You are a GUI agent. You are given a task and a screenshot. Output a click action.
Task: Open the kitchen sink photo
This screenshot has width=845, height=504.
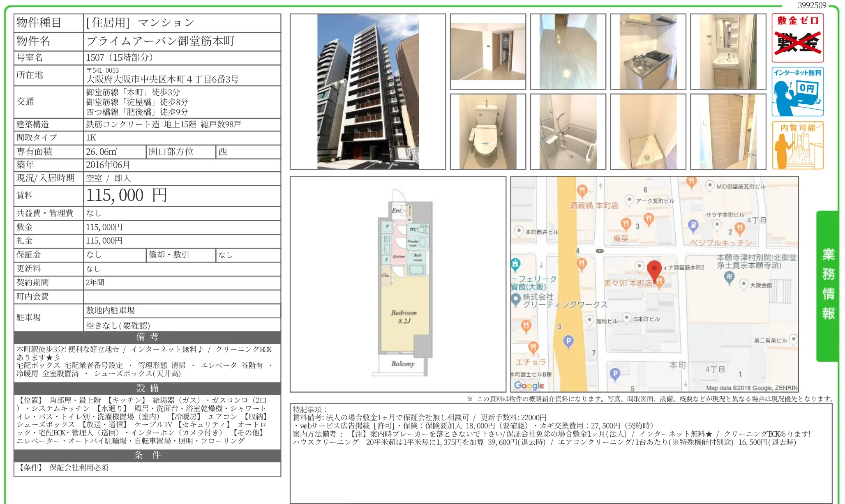[648, 50]
